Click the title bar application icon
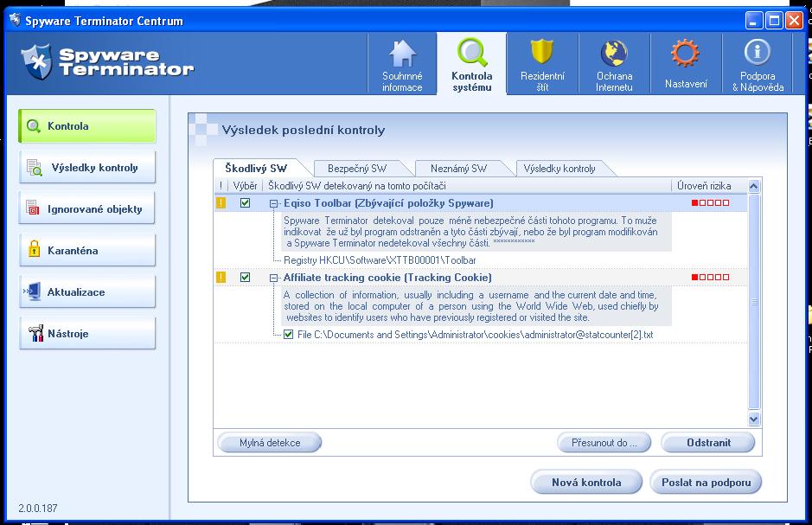Viewport: 812px width, 525px height. pos(15,20)
